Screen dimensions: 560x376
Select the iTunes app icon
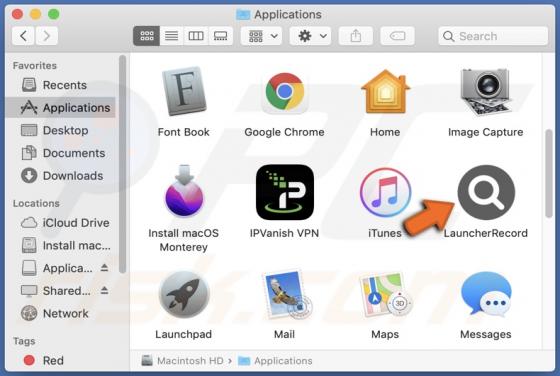click(x=385, y=193)
